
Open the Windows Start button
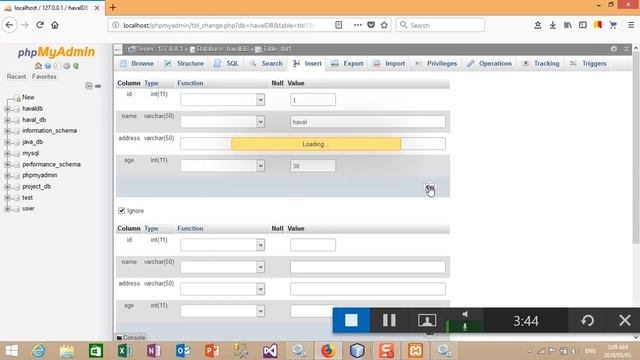click(11, 351)
